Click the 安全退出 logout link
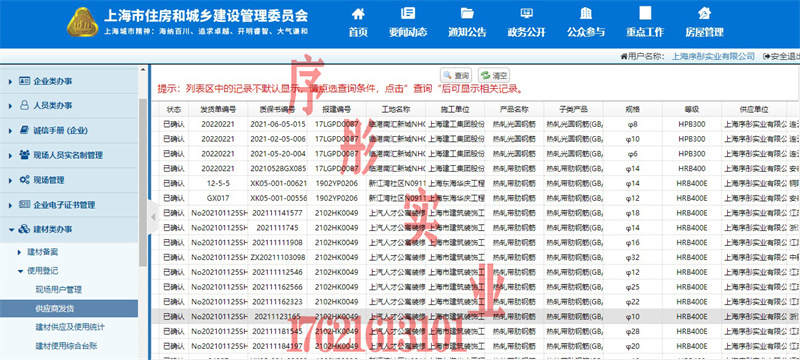 coord(781,56)
